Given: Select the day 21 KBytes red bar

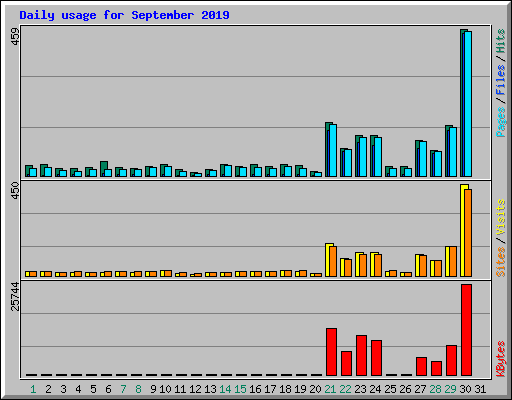Looking at the screenshot, I should pyautogui.click(x=331, y=352).
